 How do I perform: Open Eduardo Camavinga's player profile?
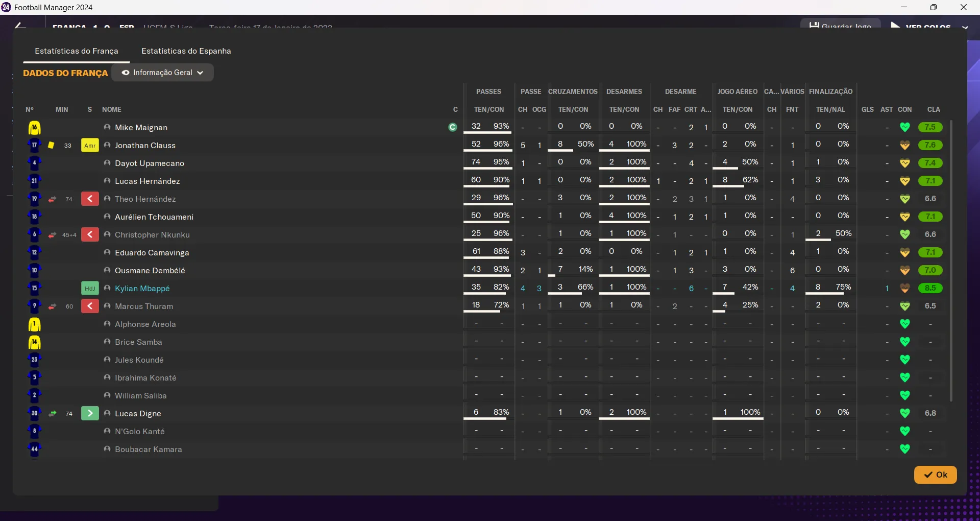coord(152,253)
